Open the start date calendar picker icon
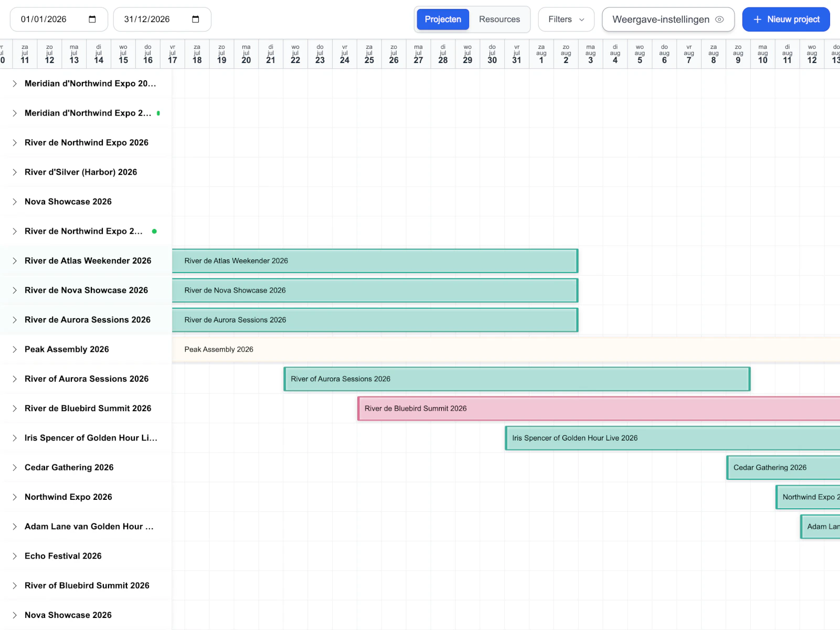Screen dimensions: 840x630 (92, 19)
